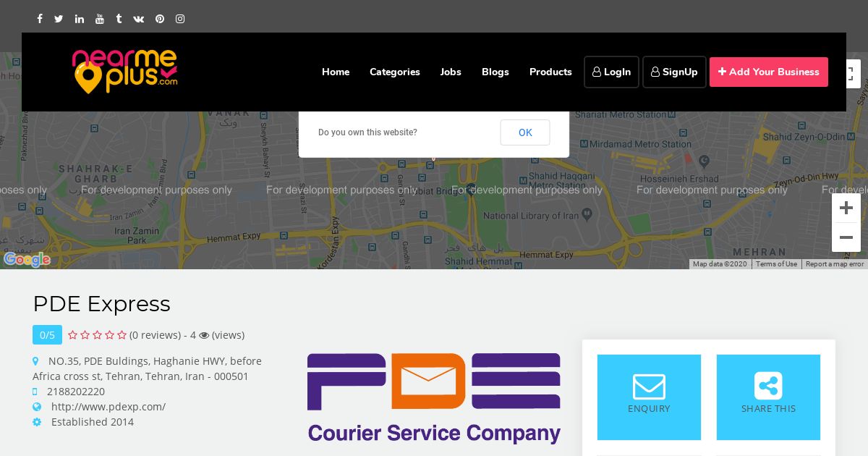Open the Products menu item

pyautogui.click(x=550, y=72)
